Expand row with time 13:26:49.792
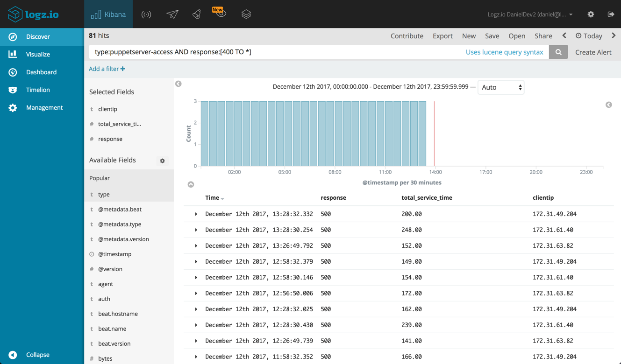The image size is (621, 364). click(196, 246)
